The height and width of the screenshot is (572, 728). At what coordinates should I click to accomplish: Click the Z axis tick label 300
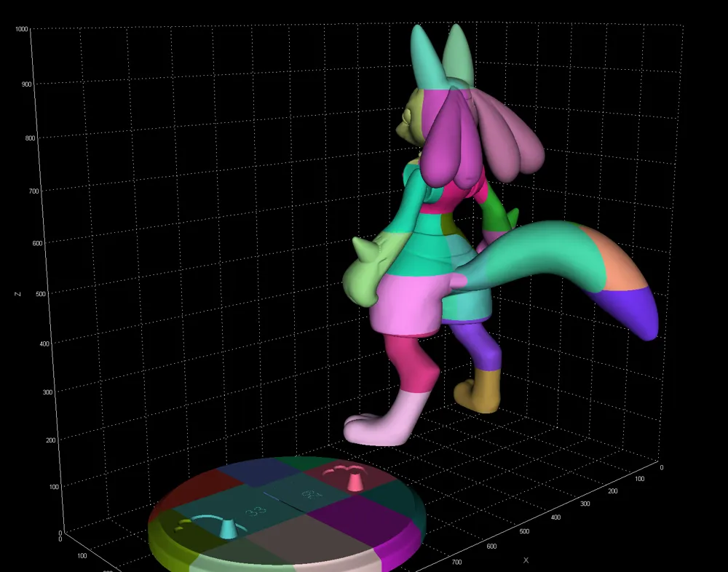pos(50,392)
